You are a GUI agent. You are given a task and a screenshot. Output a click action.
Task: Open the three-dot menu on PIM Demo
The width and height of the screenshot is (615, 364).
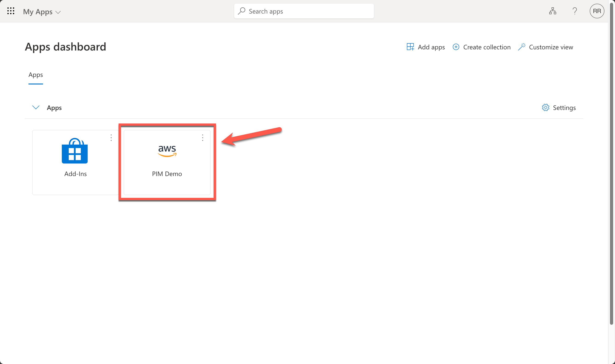(x=202, y=138)
